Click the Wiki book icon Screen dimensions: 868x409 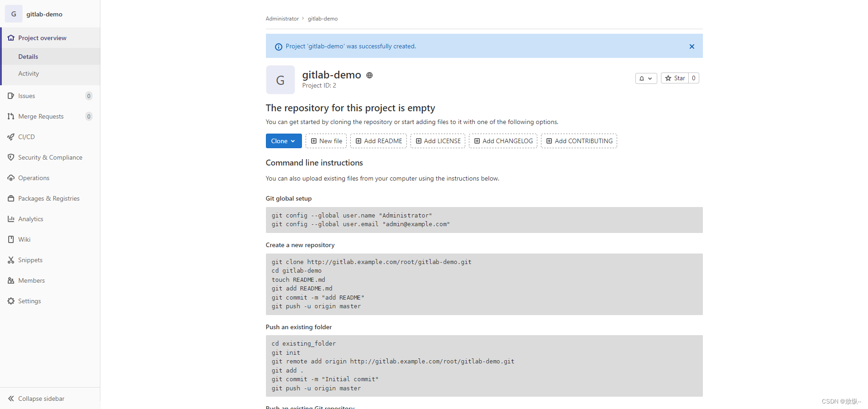[11, 239]
